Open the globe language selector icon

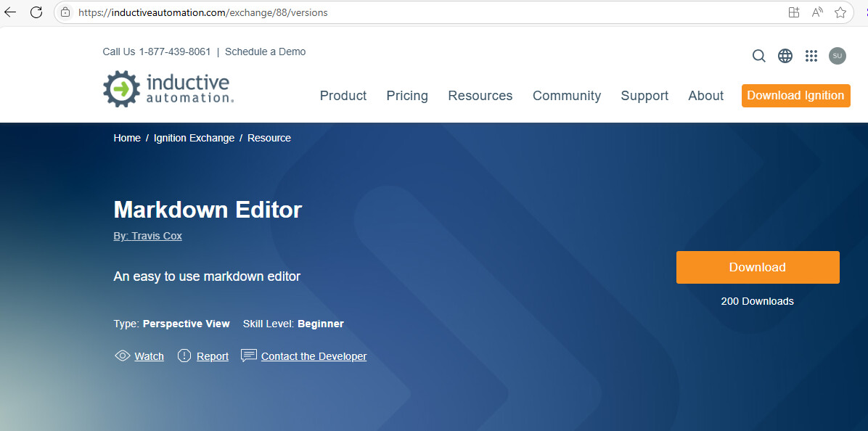pos(785,56)
